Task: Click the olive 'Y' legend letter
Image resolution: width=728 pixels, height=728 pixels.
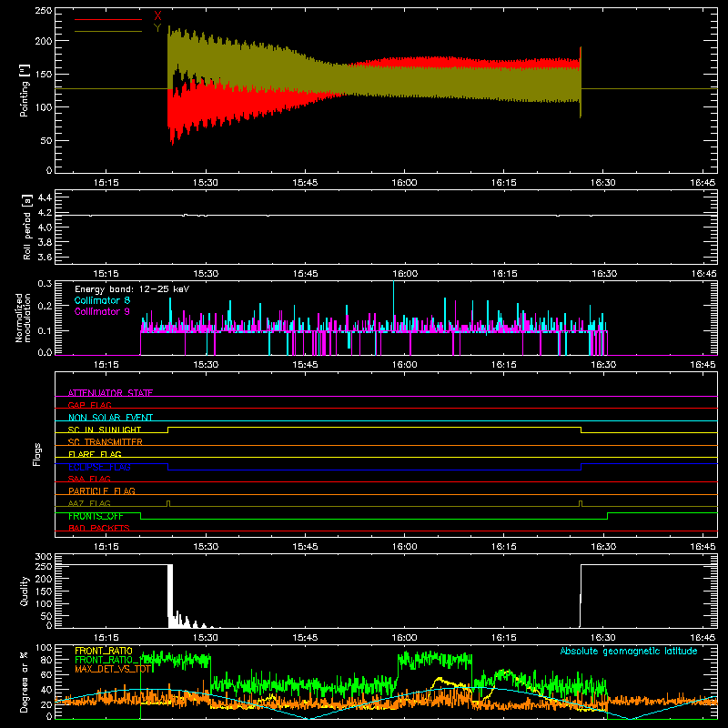Action: (x=157, y=28)
